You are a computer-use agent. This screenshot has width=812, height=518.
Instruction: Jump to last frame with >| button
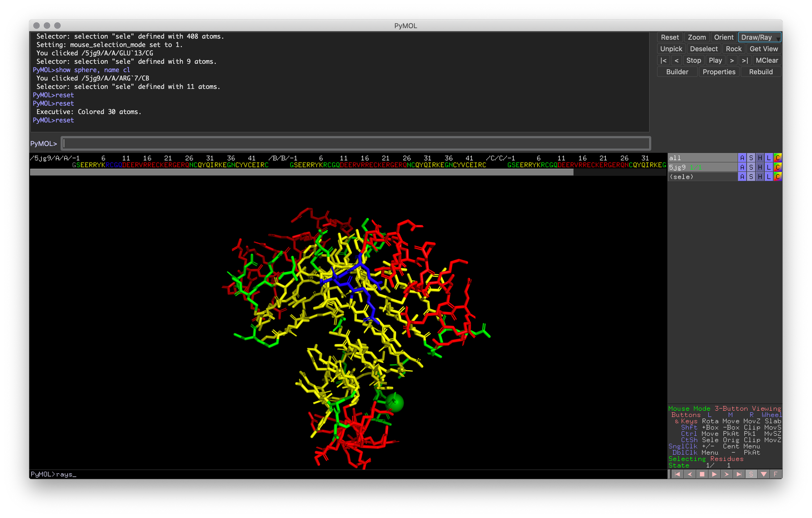tap(745, 60)
